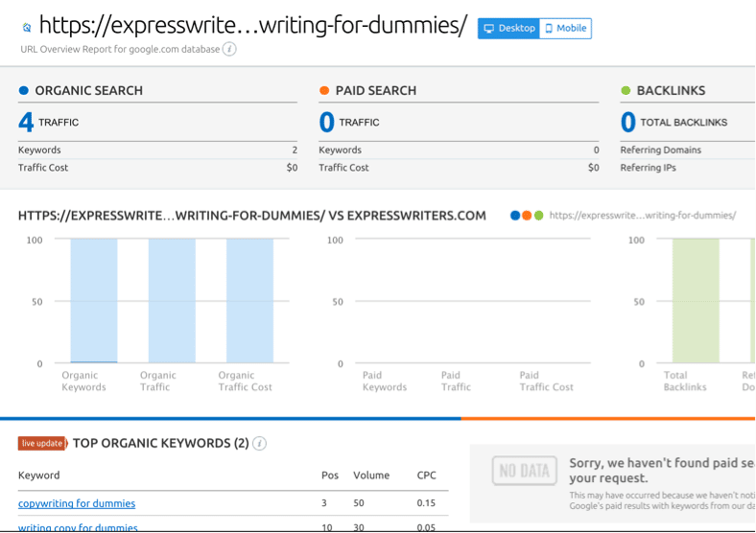Click the site favicon beside the URL title
756x533 pixels.
click(x=27, y=28)
